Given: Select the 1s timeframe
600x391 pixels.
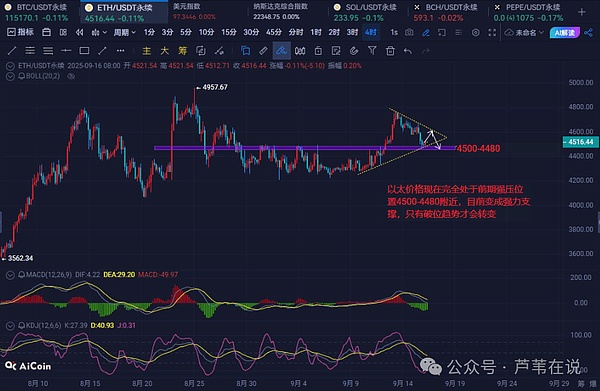Looking at the screenshot, I should 394,33.
